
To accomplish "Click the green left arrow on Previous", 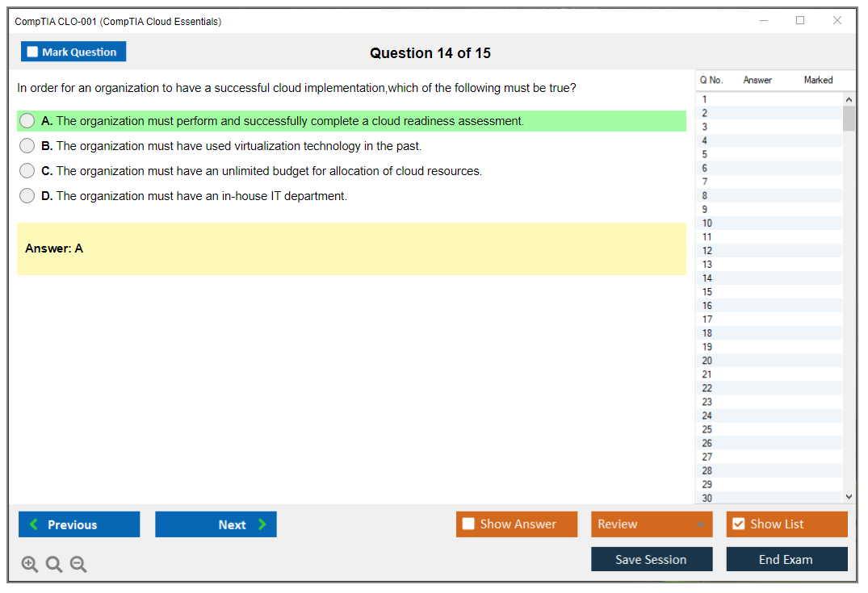I will tap(34, 524).
